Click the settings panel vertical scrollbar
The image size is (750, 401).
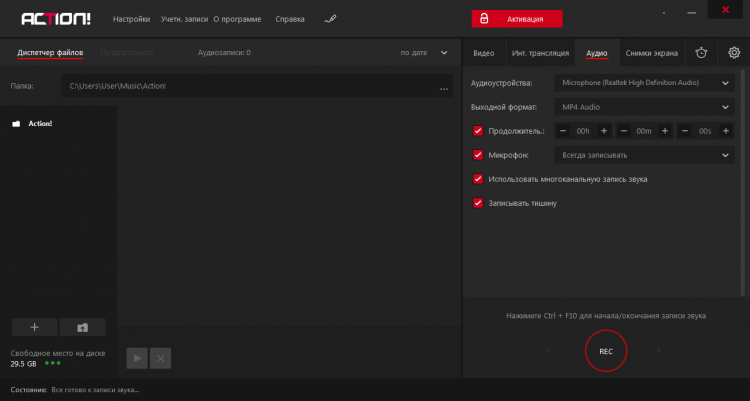click(743, 182)
